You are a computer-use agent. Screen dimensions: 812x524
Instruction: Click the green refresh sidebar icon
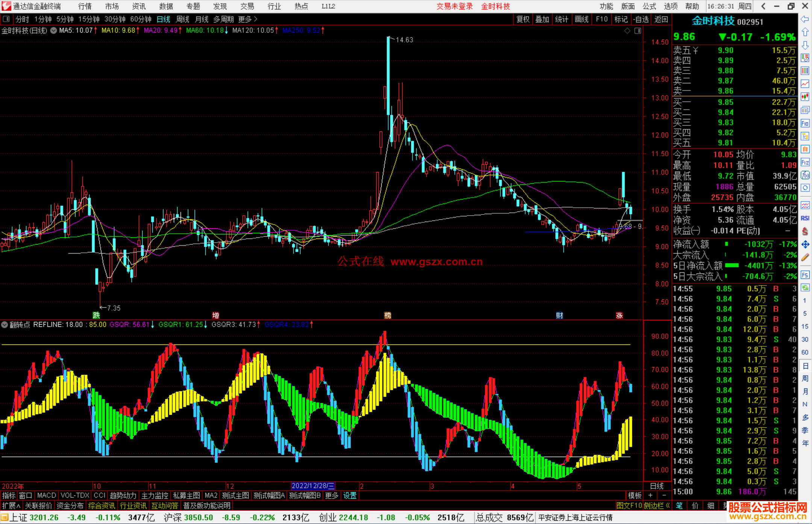click(805, 288)
